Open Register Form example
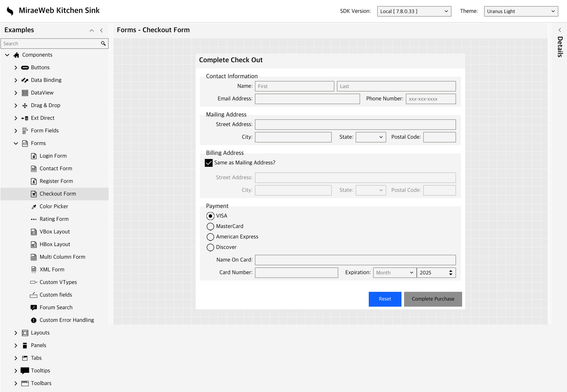This screenshot has height=392, width=567. tap(56, 181)
